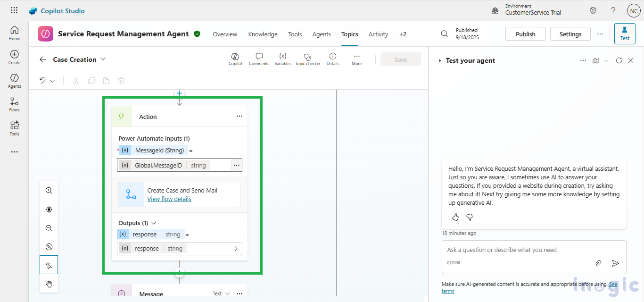Zoom out on the canvas

click(49, 228)
